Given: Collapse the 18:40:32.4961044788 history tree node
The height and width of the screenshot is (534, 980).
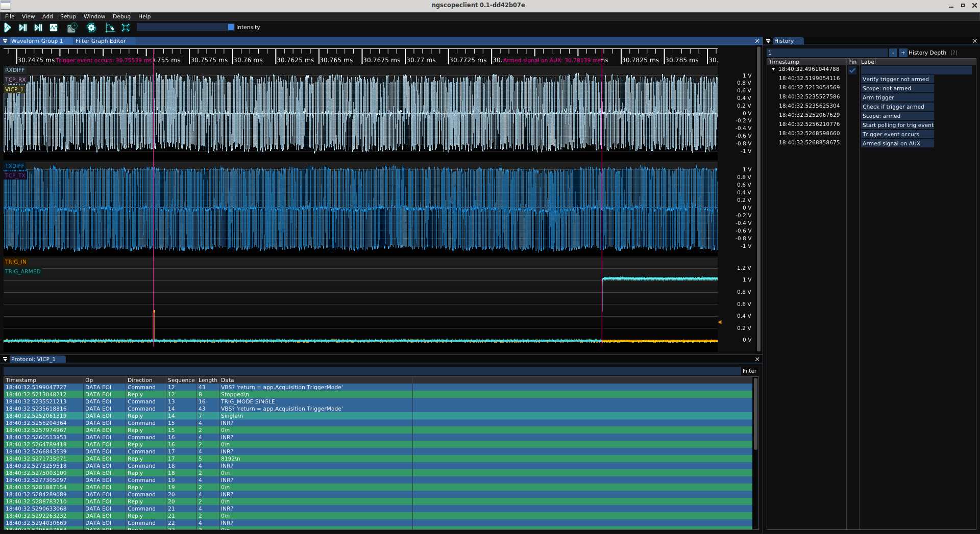Looking at the screenshot, I should click(x=773, y=69).
